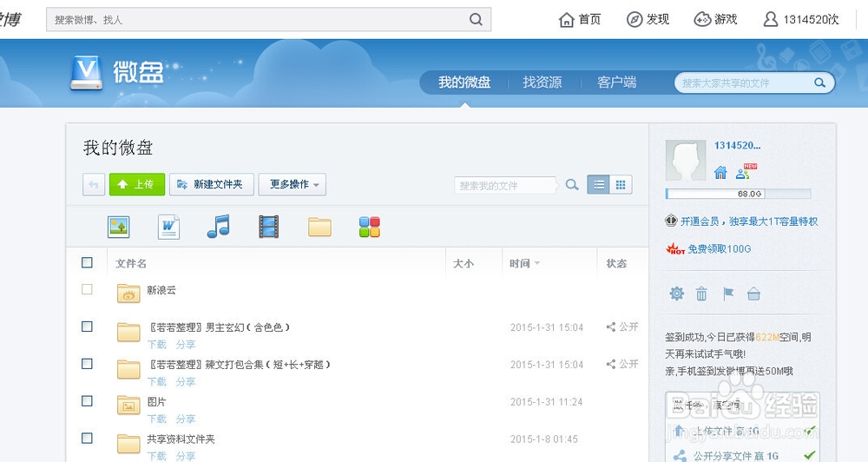Click the 状态 column header
The width and height of the screenshot is (868, 462).
tap(616, 264)
